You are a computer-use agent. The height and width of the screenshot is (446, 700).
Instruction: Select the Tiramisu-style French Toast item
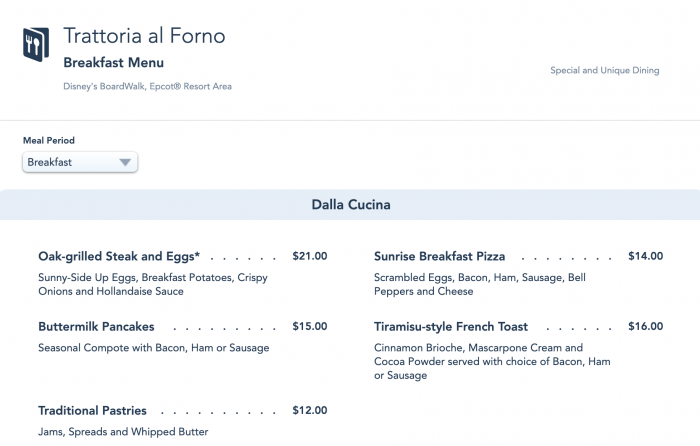pyautogui.click(x=451, y=326)
